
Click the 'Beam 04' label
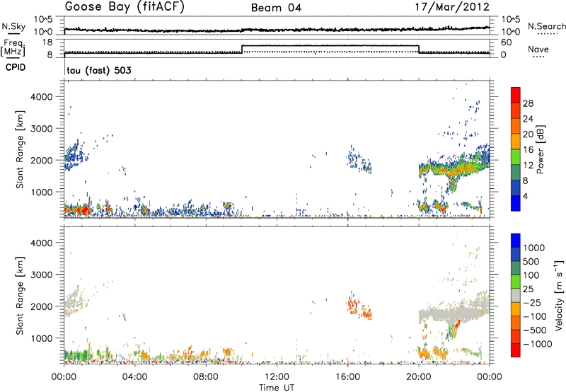pyautogui.click(x=276, y=8)
